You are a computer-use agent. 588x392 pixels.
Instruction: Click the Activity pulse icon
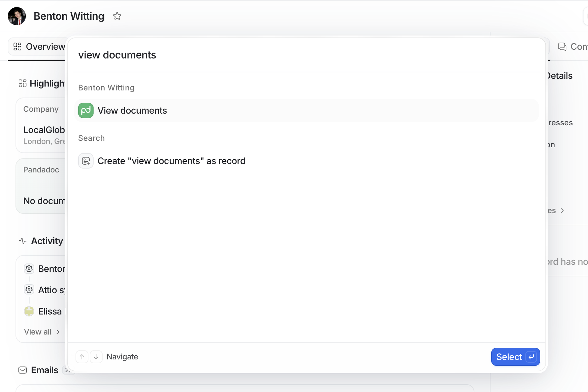coord(23,241)
